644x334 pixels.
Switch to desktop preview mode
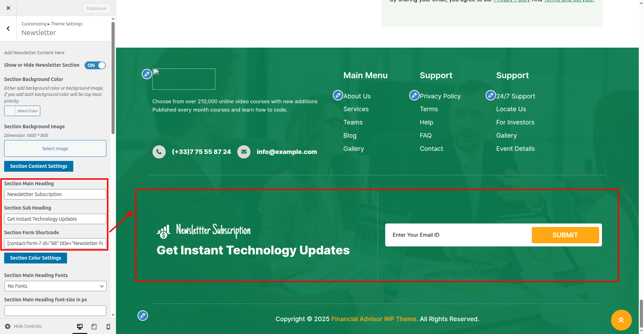pyautogui.click(x=80, y=326)
